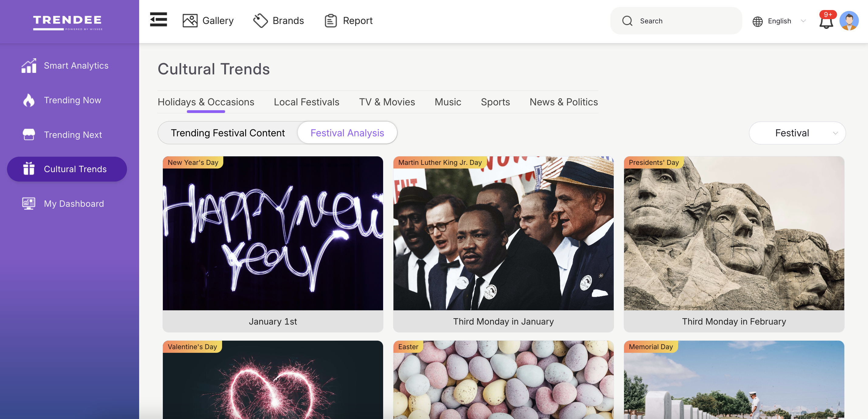Click the Trendee logo
This screenshot has height=419, width=868.
(67, 22)
